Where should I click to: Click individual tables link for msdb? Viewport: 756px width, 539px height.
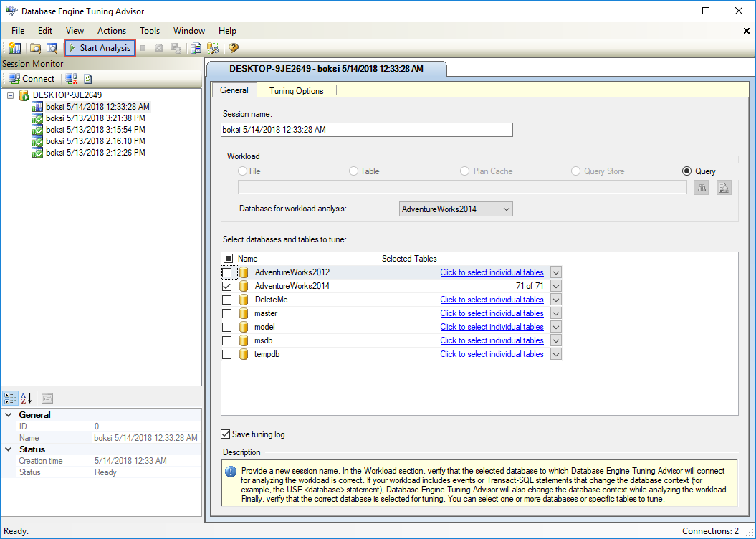492,340
